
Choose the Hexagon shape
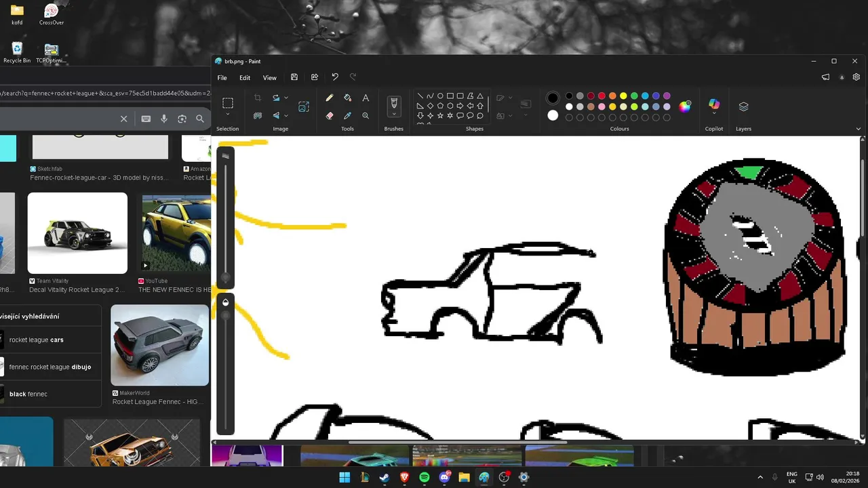[x=450, y=106]
